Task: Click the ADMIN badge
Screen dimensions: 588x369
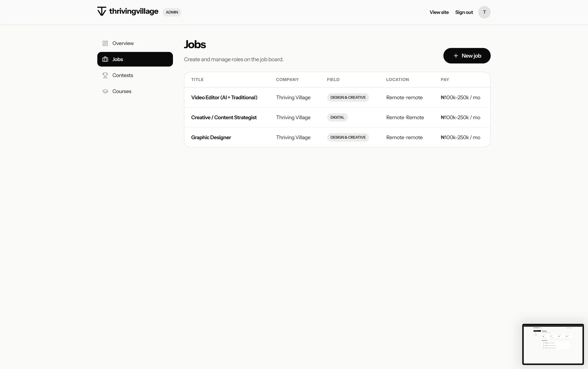Action: [x=172, y=12]
